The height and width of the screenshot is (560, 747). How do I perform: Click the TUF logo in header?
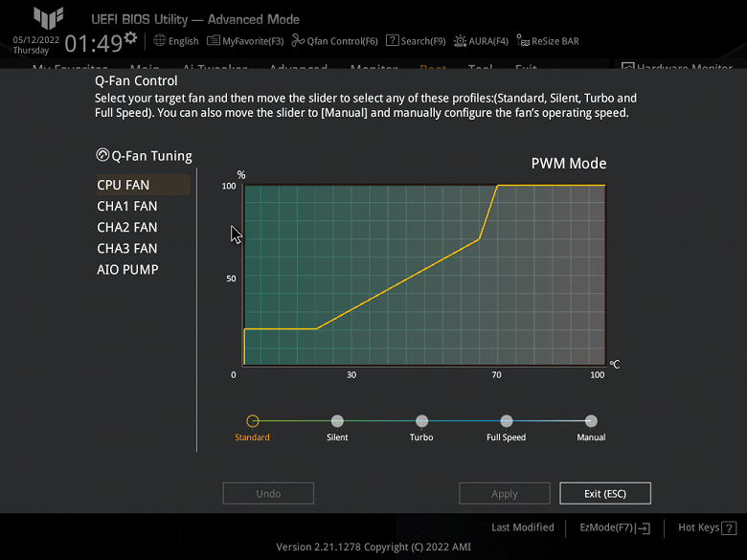[48, 18]
